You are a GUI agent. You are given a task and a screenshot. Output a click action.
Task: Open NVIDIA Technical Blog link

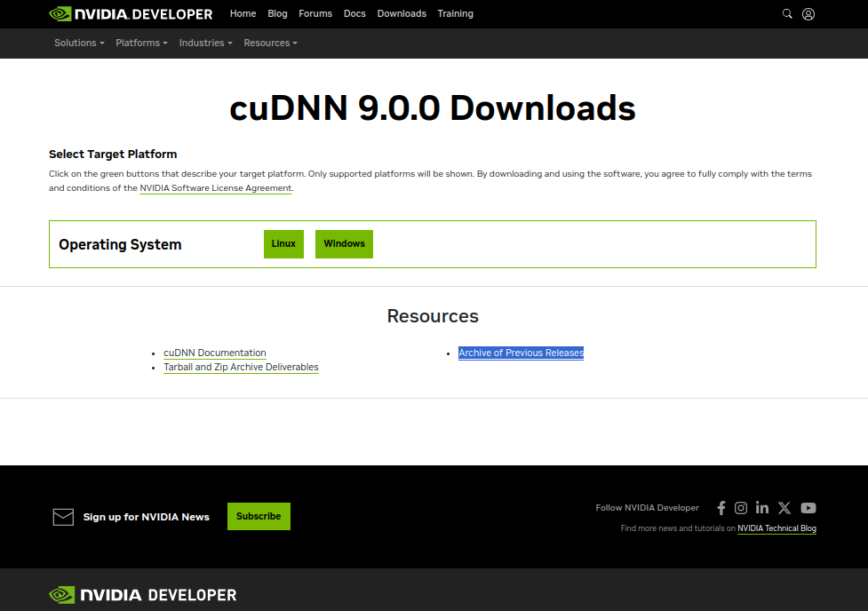776,528
